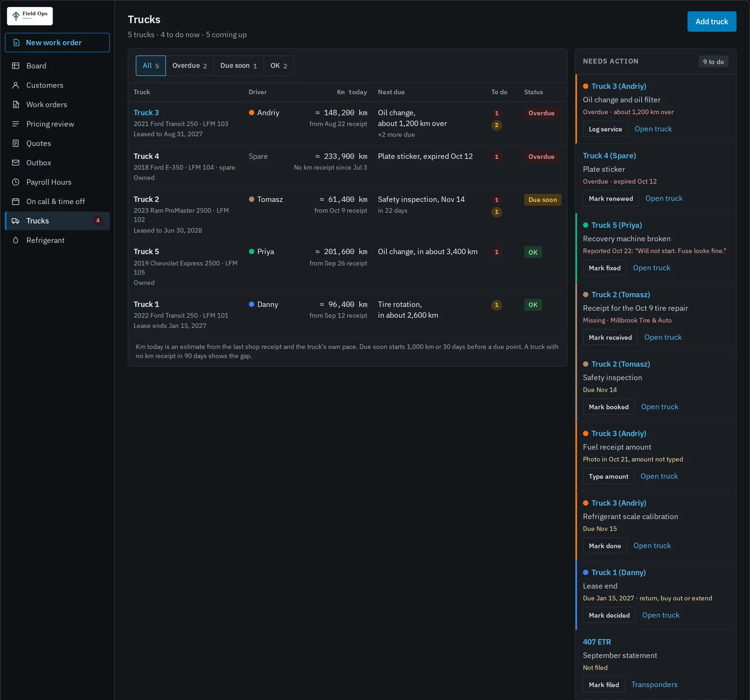
Task: Open truck from Lease end card
Action: (660, 615)
